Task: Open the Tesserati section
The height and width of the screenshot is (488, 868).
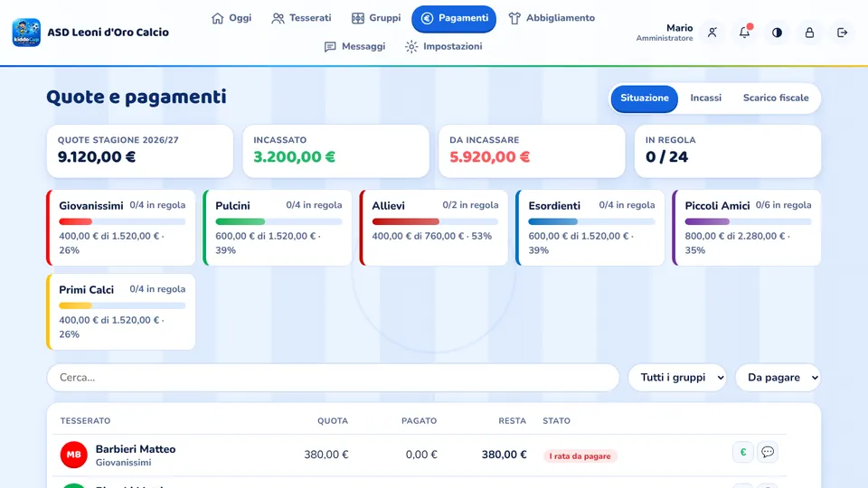Action: (x=301, y=18)
